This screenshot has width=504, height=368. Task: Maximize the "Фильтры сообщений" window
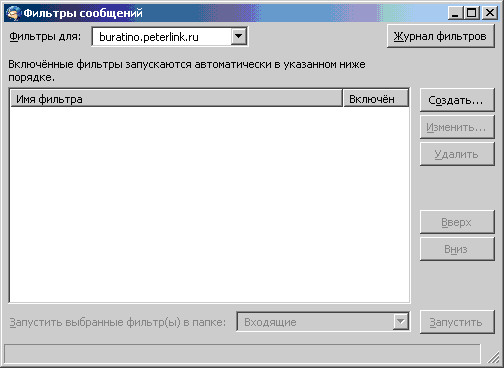471,13
